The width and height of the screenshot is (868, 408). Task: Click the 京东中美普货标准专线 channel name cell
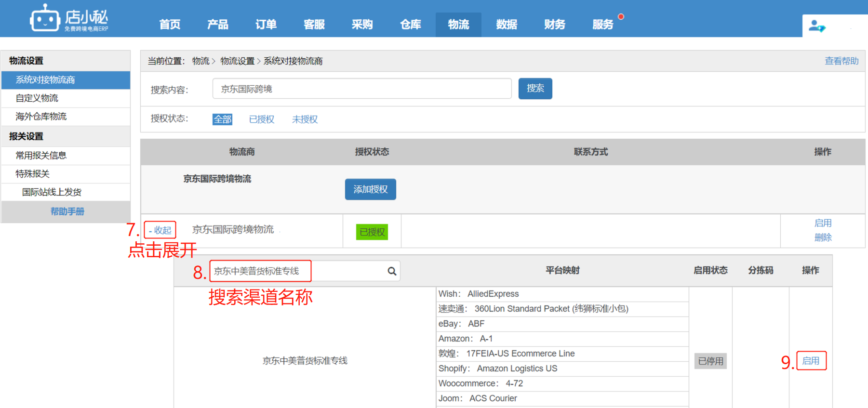click(x=305, y=361)
